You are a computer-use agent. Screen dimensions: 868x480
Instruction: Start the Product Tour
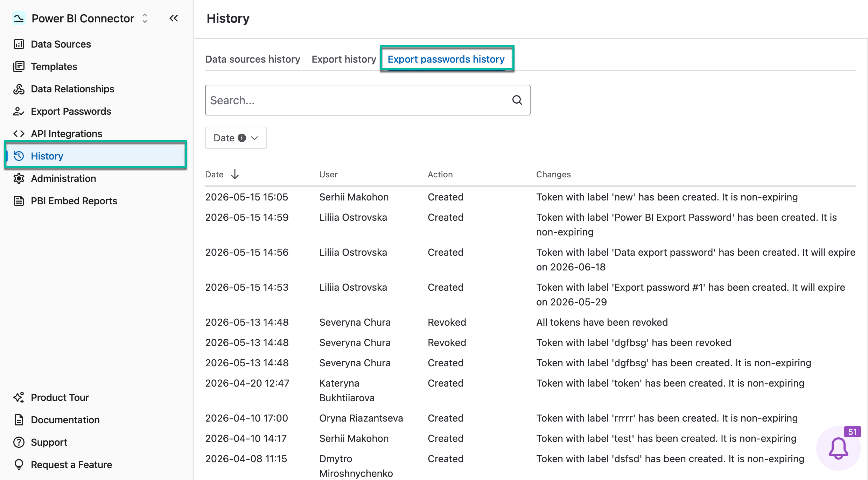tap(60, 397)
